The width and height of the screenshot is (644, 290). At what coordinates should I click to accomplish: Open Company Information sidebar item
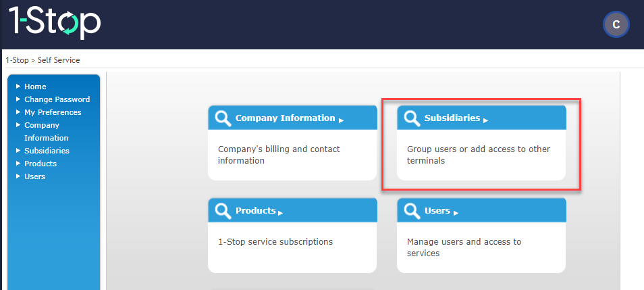(x=42, y=125)
